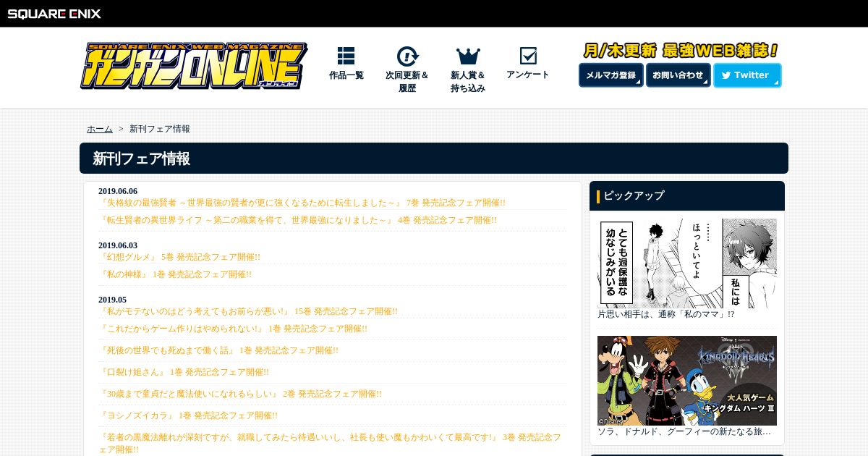Open the 新人賞＆持ち込み crown icon
Viewport: 868px width, 456px height.
coord(468,56)
